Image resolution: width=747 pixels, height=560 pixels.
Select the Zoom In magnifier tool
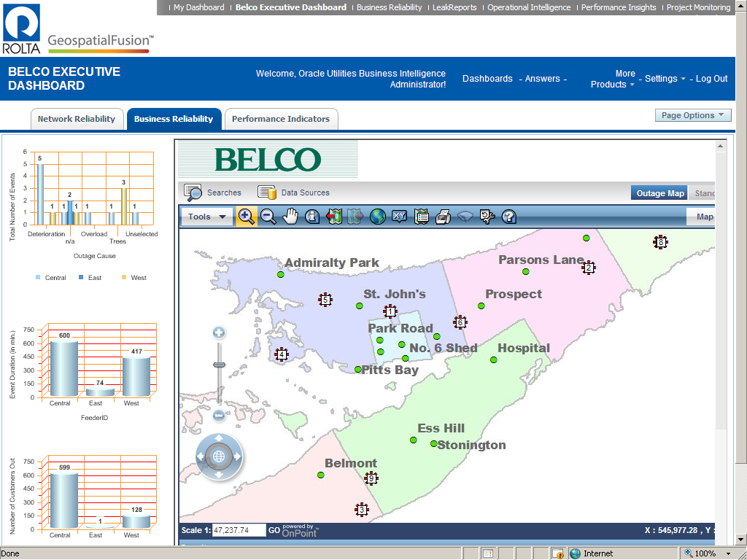(x=247, y=217)
